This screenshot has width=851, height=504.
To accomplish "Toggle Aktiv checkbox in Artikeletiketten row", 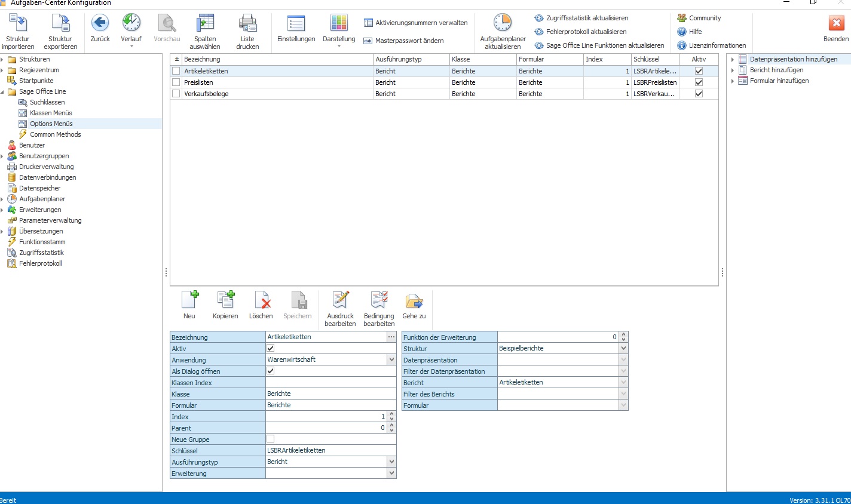I will [x=699, y=71].
